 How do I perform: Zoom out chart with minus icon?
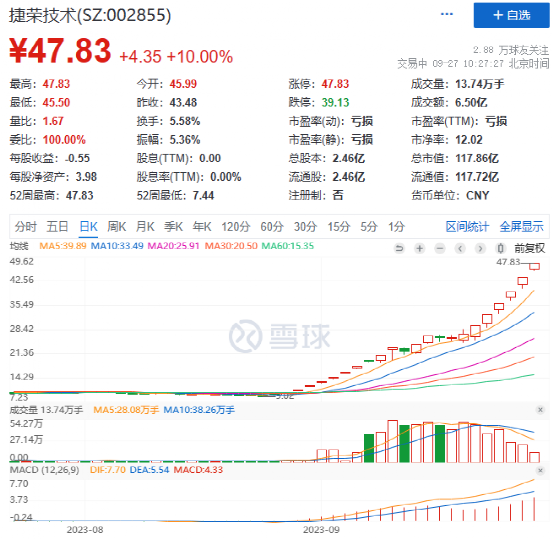coord(440,249)
